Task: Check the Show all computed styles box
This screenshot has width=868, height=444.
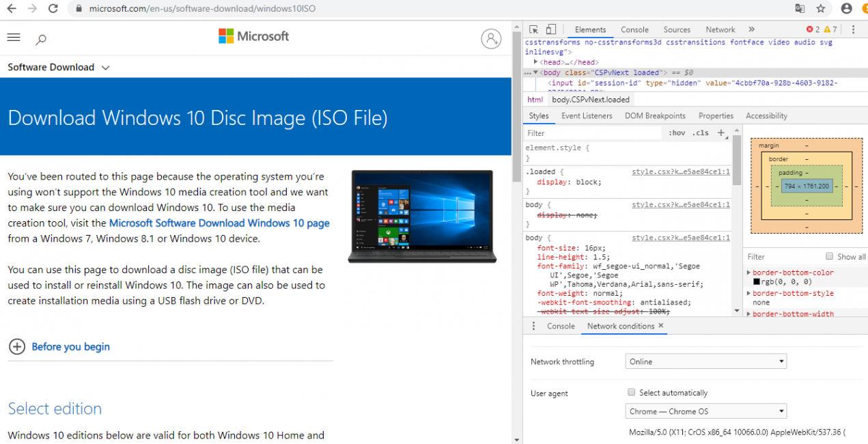Action: (x=830, y=257)
